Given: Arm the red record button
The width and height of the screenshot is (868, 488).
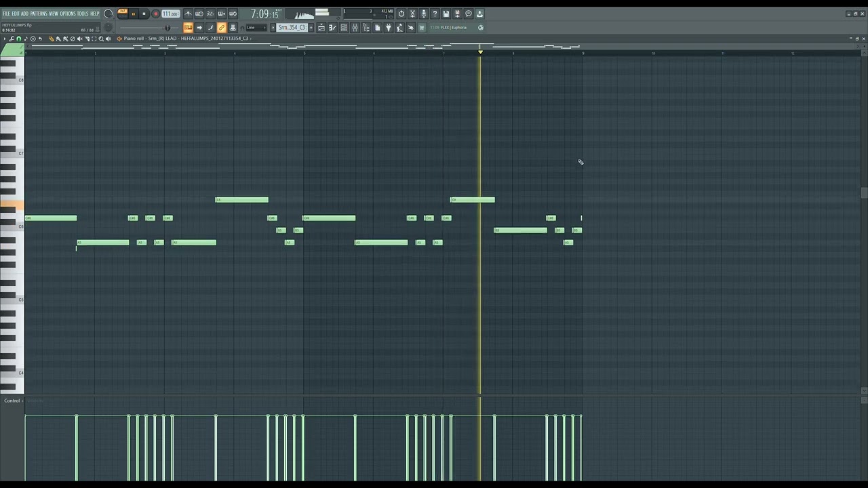Looking at the screenshot, I should click(x=156, y=14).
